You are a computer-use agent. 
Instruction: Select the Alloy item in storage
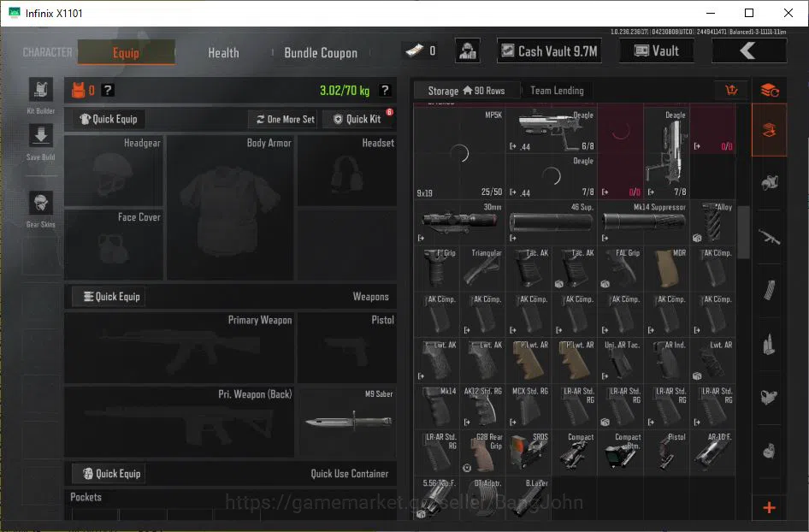712,222
